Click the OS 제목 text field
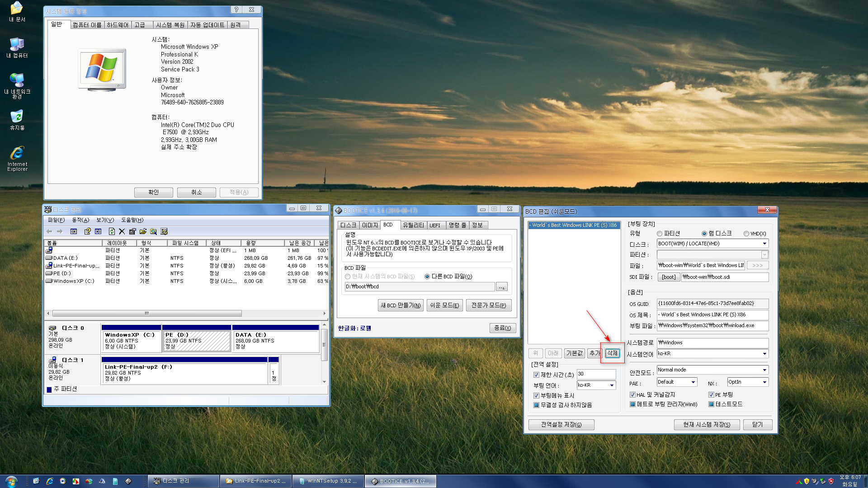868x488 pixels. click(712, 315)
